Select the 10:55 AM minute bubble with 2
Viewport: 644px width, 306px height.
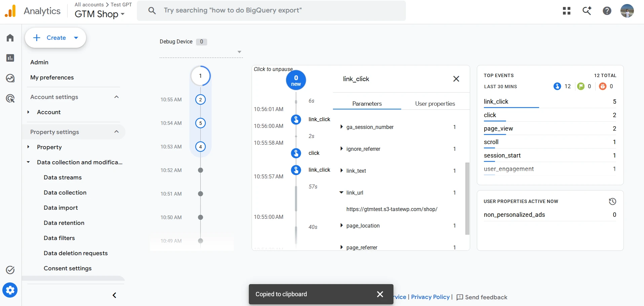click(200, 100)
